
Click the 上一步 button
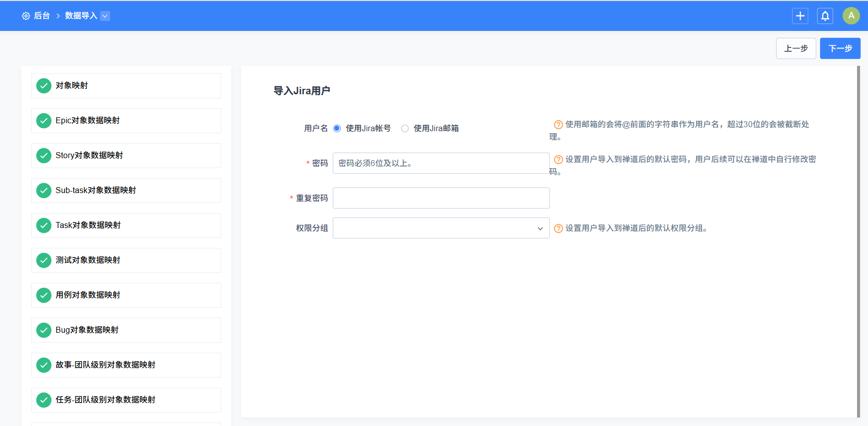[796, 48]
